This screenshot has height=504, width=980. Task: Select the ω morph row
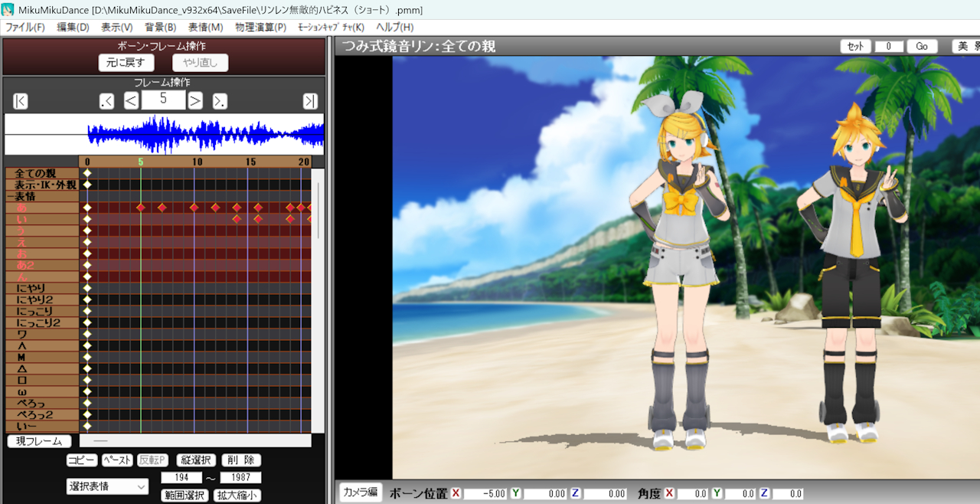42,391
